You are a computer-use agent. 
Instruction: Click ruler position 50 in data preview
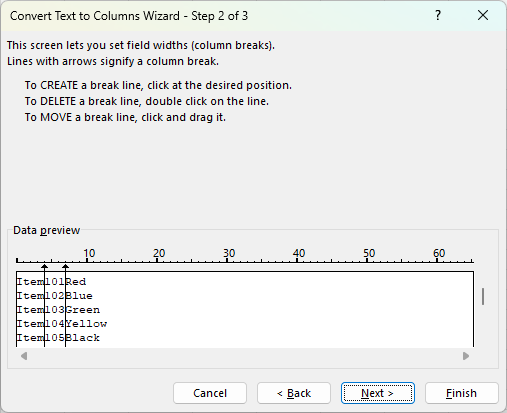369,253
